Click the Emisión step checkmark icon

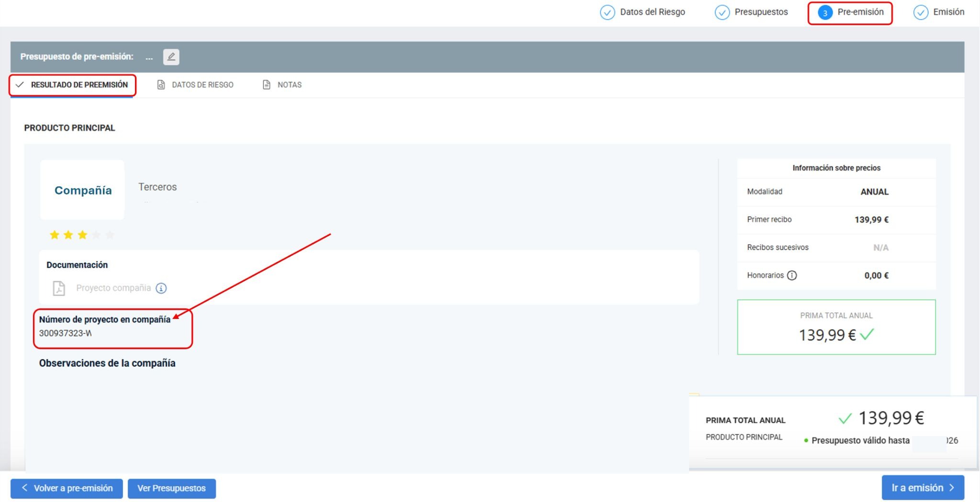pyautogui.click(x=921, y=12)
